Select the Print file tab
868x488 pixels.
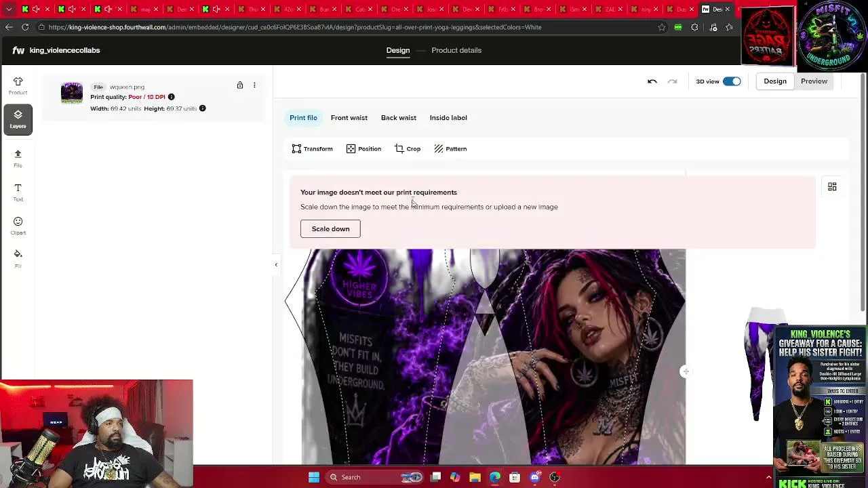coord(303,118)
